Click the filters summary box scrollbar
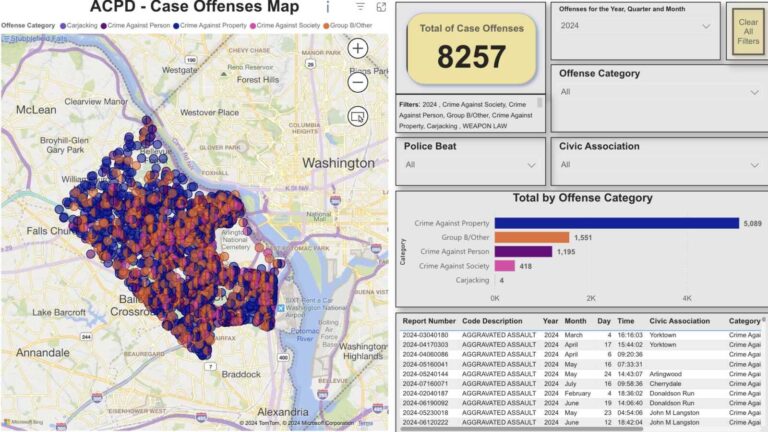The image size is (768, 432). (x=540, y=102)
